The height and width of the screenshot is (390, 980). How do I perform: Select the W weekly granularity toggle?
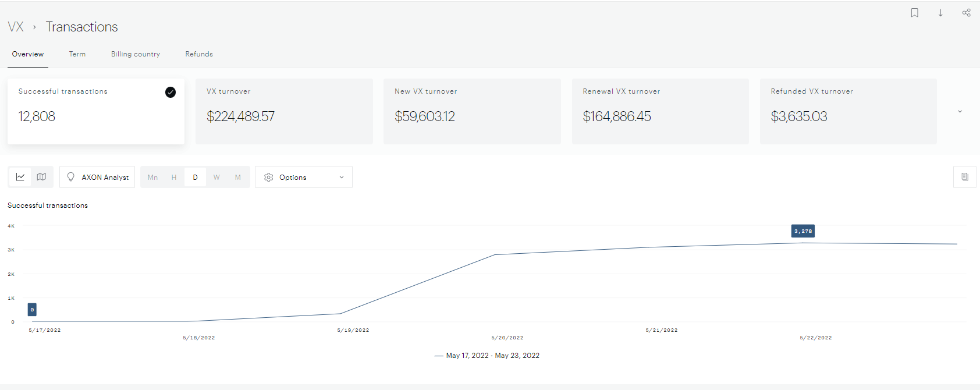click(x=216, y=178)
